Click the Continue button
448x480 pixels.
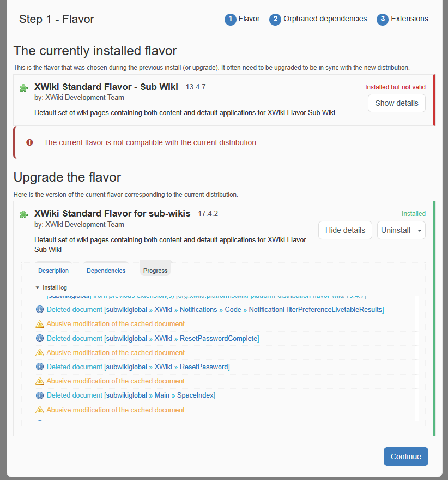(x=406, y=457)
